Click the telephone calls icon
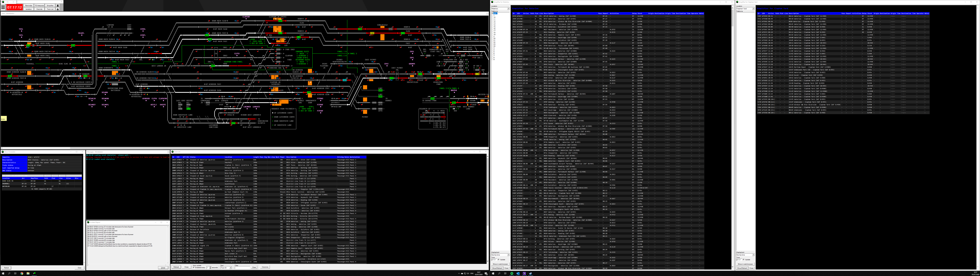 (x=58, y=5)
